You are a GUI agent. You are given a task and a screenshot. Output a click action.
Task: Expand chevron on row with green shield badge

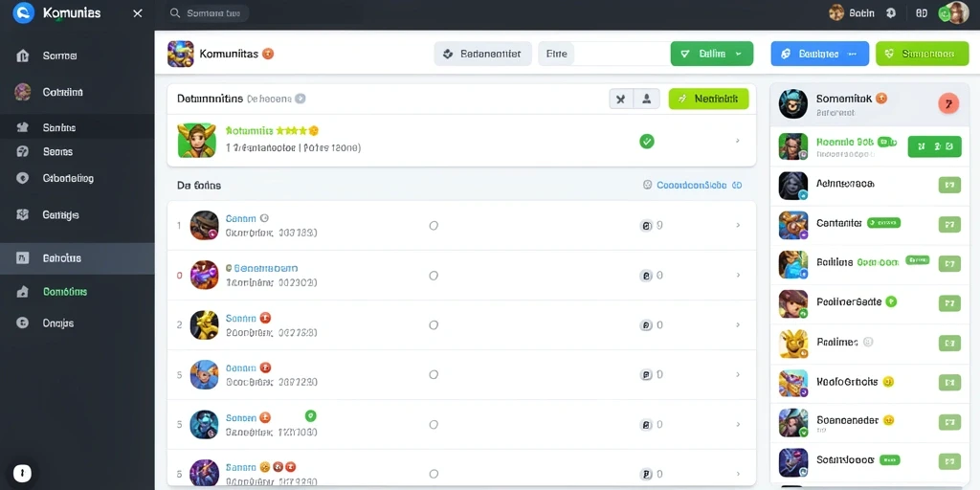(738, 424)
